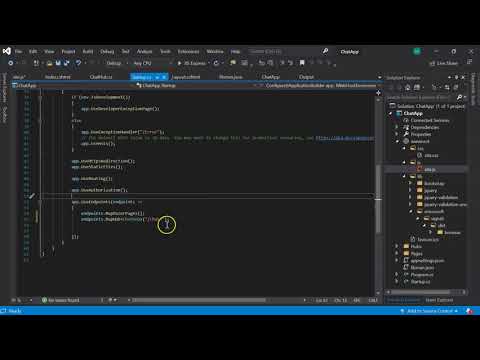Switch to the libman.json tab

[x=231, y=77]
